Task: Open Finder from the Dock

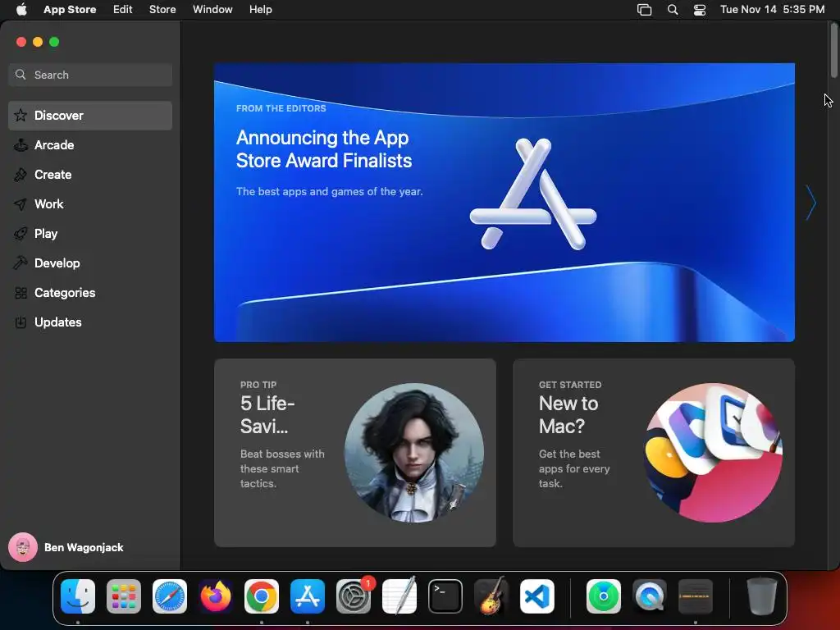Action: coord(78,596)
